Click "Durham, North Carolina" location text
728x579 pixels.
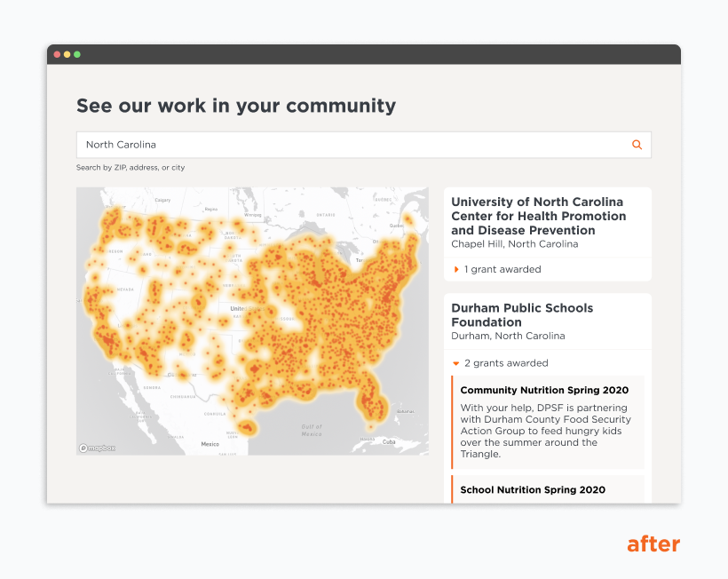[x=508, y=336]
